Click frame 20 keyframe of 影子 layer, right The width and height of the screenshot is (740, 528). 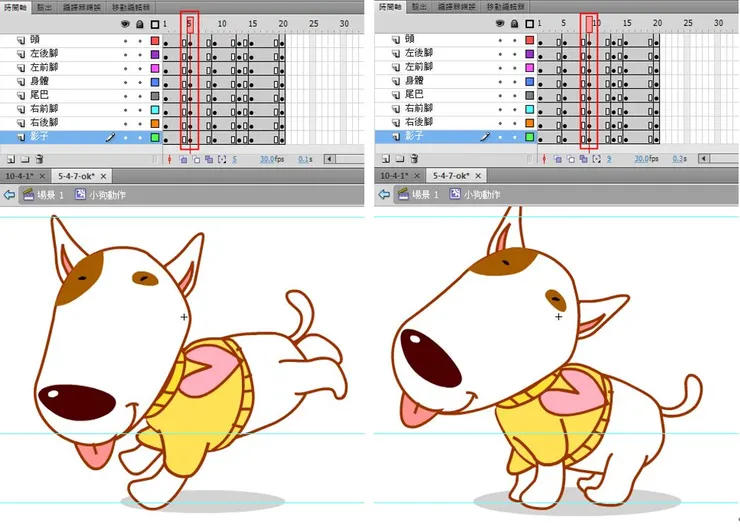(657, 138)
